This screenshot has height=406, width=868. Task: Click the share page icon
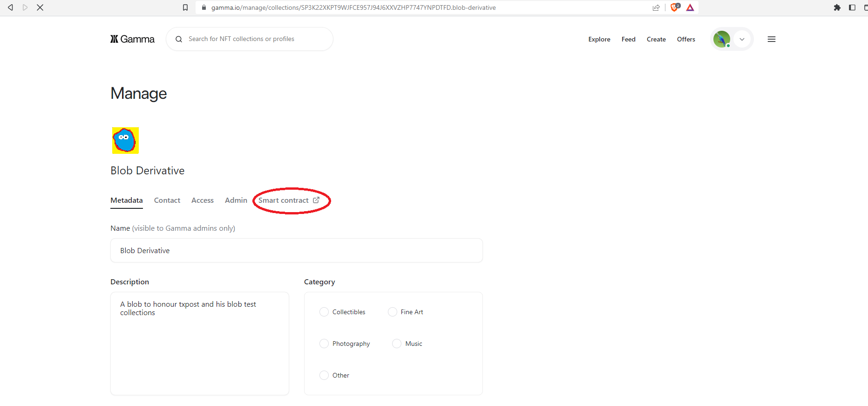pyautogui.click(x=656, y=7)
